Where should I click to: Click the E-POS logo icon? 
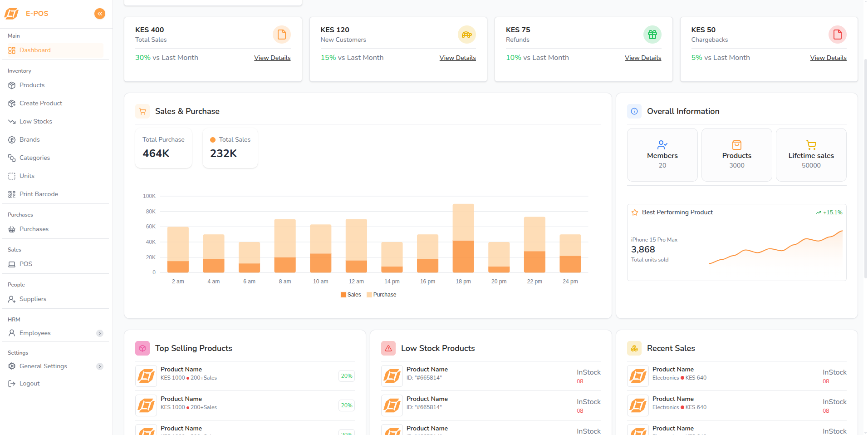click(12, 14)
